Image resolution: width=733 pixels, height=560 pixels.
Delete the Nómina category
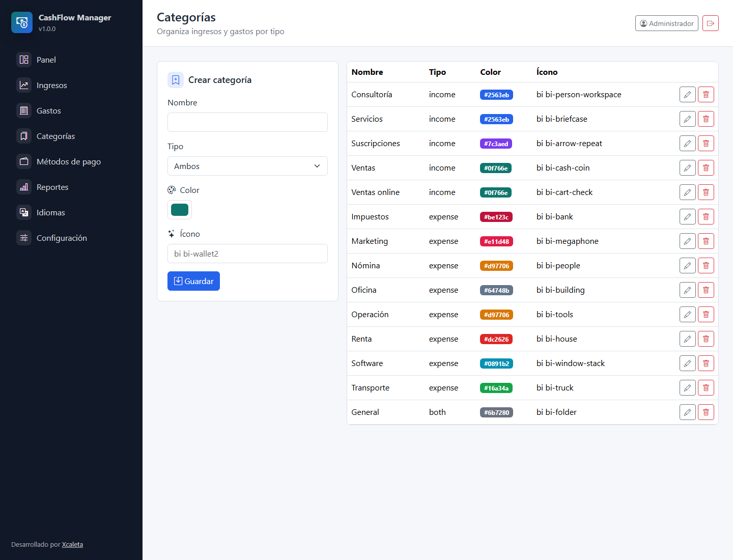tap(706, 266)
